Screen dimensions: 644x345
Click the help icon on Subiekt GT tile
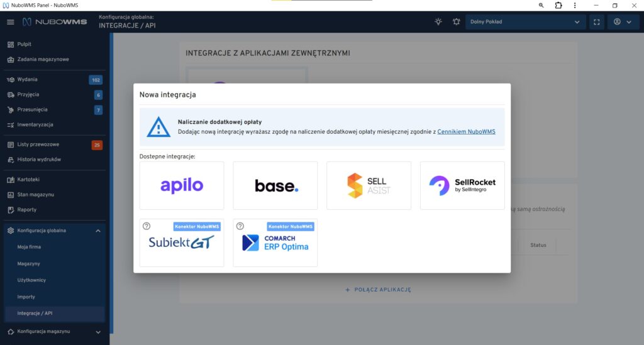(147, 226)
